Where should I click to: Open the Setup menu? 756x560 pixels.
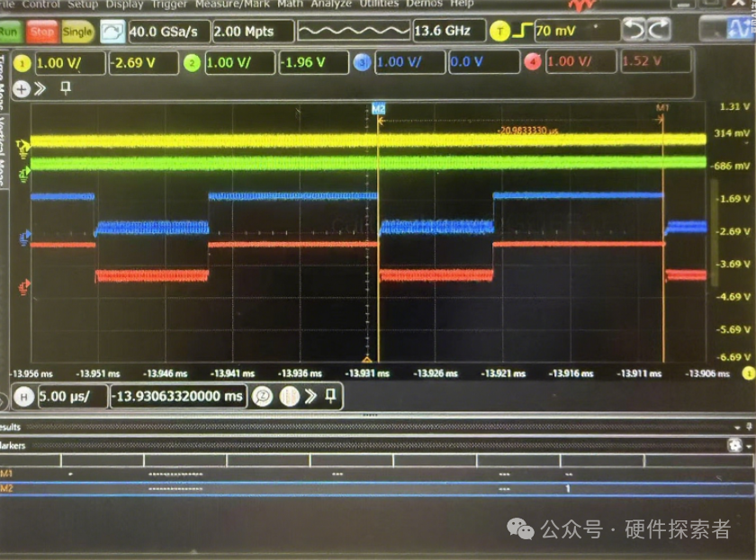click(x=83, y=4)
